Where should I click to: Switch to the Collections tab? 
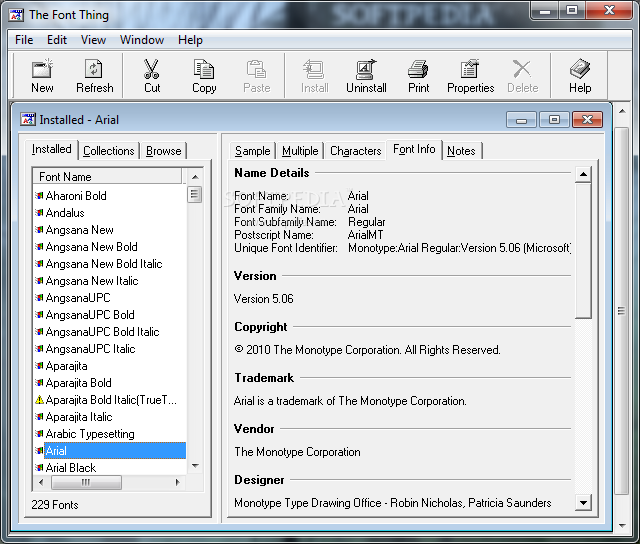(x=109, y=151)
